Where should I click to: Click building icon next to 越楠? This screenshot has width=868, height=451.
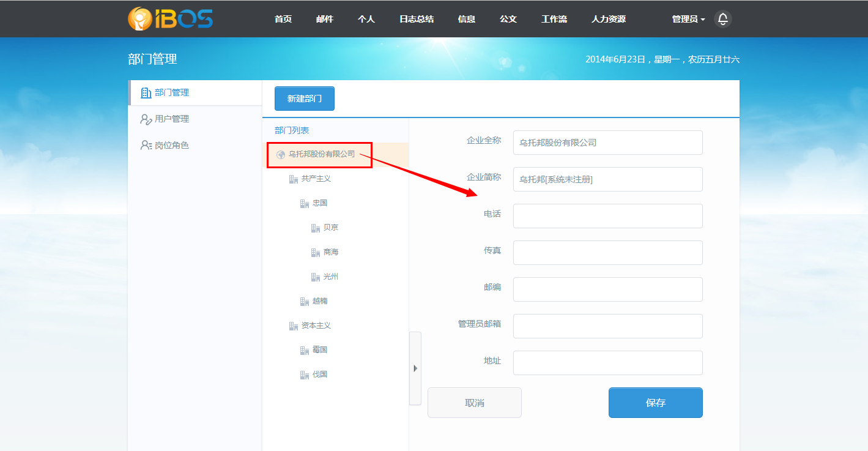coord(305,302)
